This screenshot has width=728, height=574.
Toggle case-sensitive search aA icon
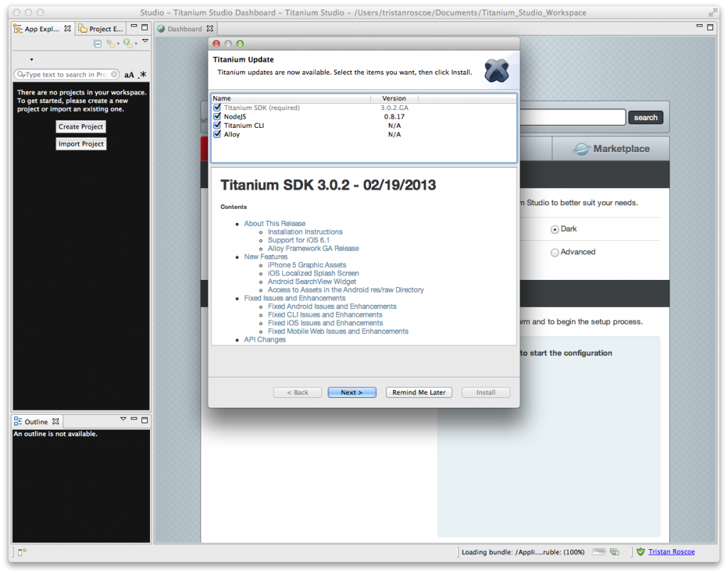coord(129,75)
